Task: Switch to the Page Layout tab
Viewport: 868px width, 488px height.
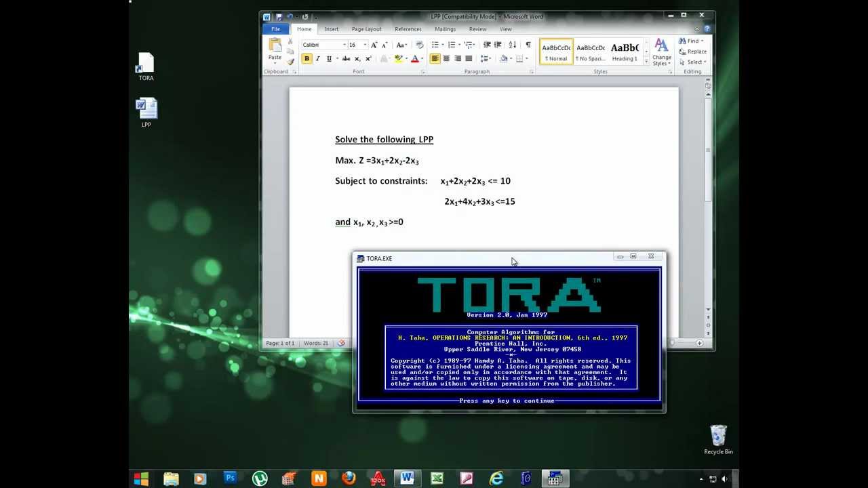Action: 366,29
